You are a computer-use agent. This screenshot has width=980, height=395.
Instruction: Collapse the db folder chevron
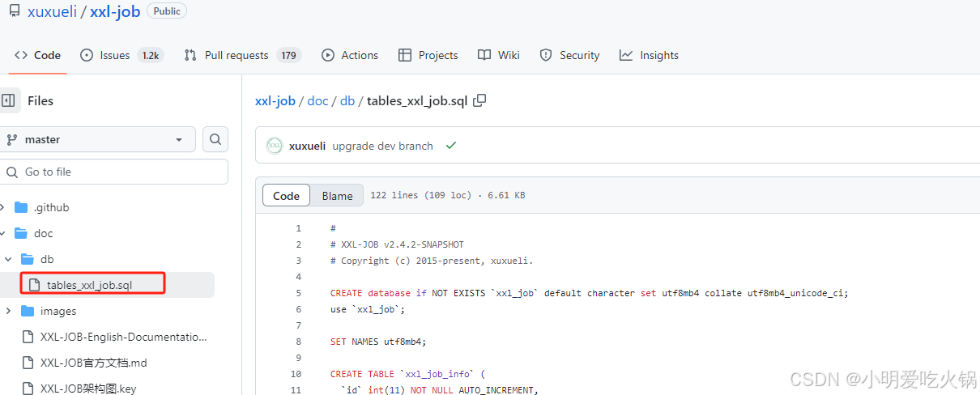point(8,259)
